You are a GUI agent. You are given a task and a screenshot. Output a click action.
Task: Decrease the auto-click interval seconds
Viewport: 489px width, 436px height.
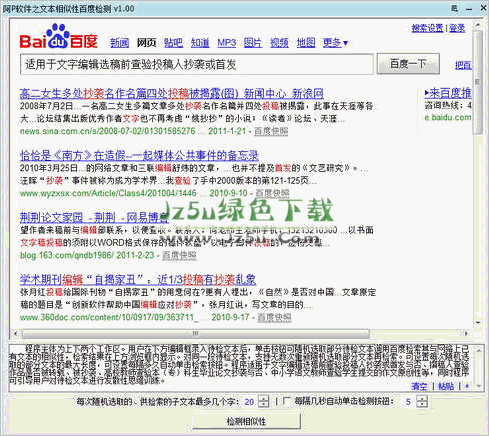click(x=422, y=404)
